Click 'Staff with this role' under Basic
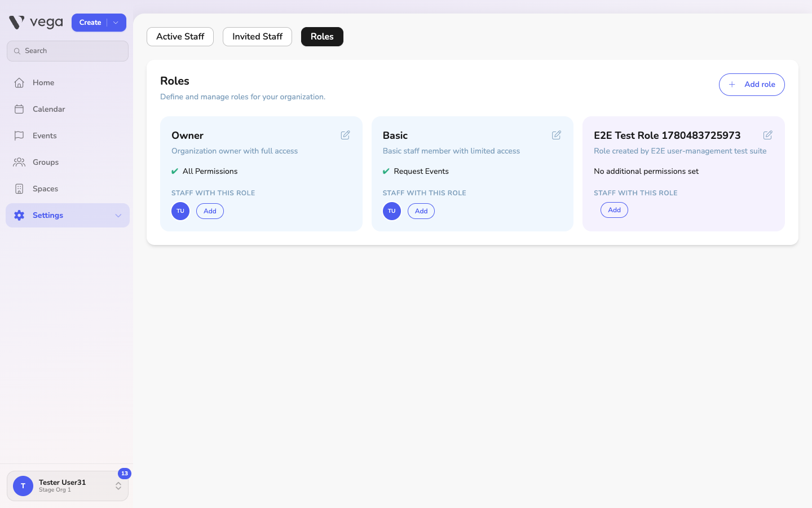812x508 pixels. 425,193
